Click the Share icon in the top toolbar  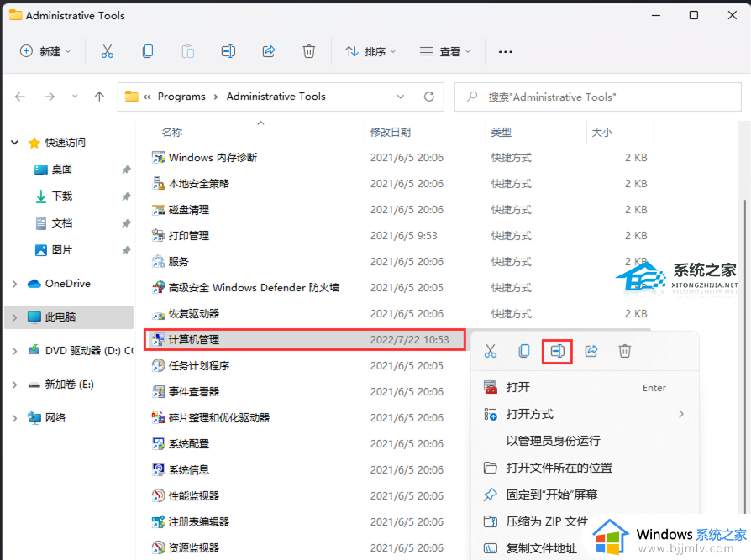click(269, 51)
